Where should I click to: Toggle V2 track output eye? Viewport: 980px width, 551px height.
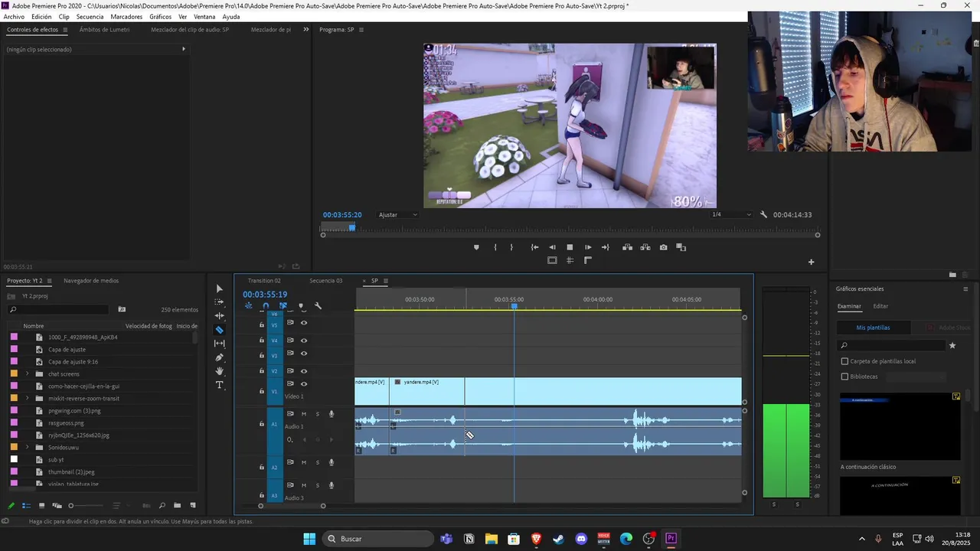click(304, 371)
